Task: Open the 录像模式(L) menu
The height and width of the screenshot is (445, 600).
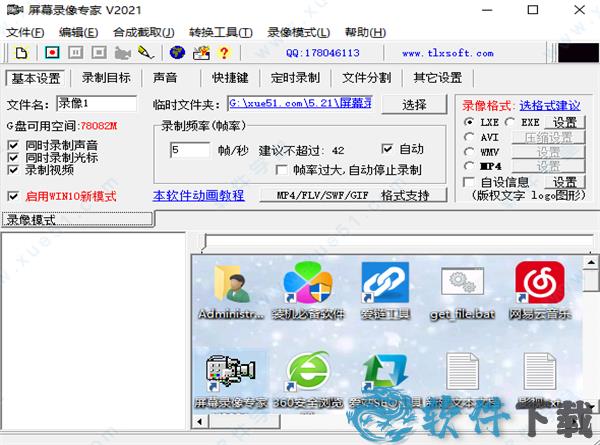Action: [298, 33]
